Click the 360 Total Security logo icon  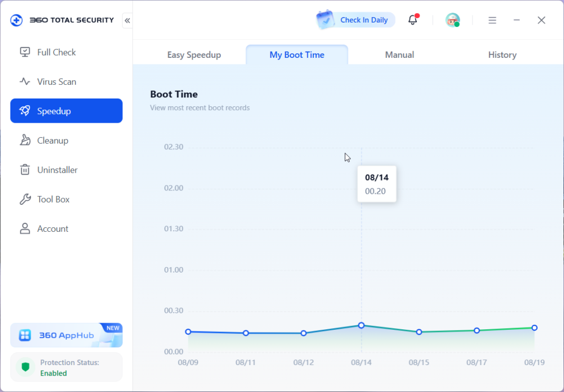click(x=17, y=20)
